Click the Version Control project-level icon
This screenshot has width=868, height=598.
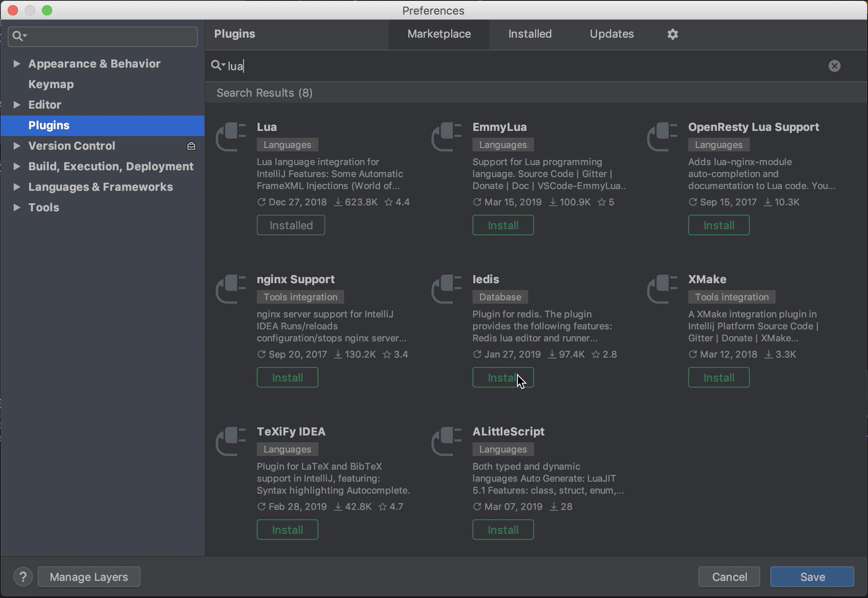[191, 146]
